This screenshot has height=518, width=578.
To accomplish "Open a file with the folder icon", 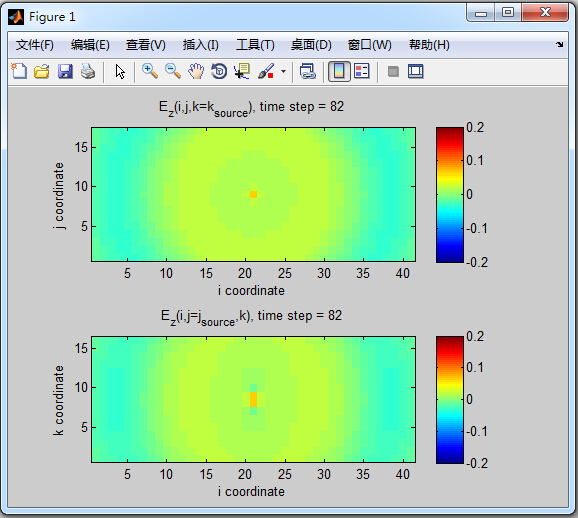I will (42, 71).
